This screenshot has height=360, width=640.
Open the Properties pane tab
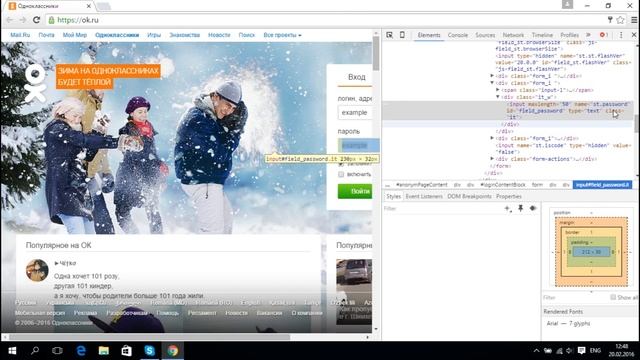[509, 196]
